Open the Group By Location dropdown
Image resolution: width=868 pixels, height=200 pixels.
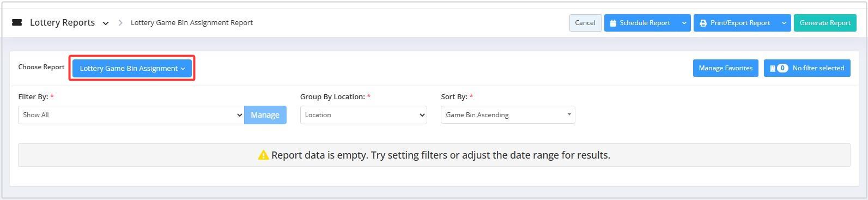pyautogui.click(x=363, y=115)
